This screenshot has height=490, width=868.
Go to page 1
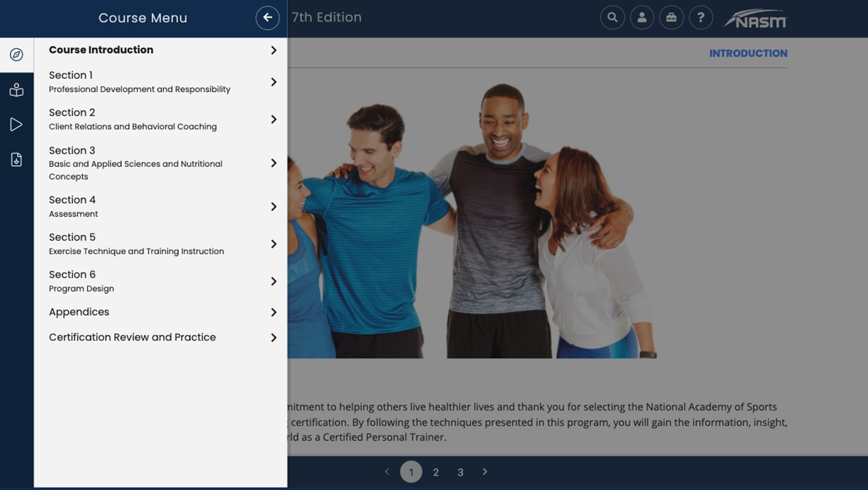(x=411, y=472)
